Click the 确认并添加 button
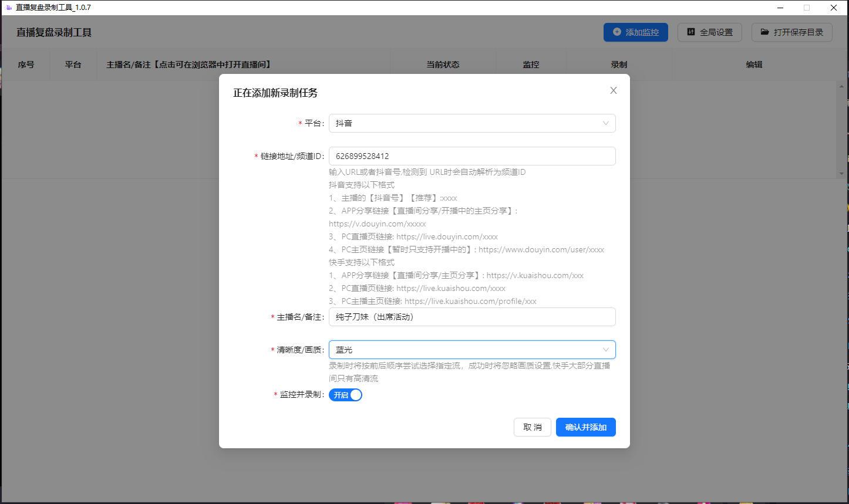Screen dimensions: 849x504 pos(585,427)
